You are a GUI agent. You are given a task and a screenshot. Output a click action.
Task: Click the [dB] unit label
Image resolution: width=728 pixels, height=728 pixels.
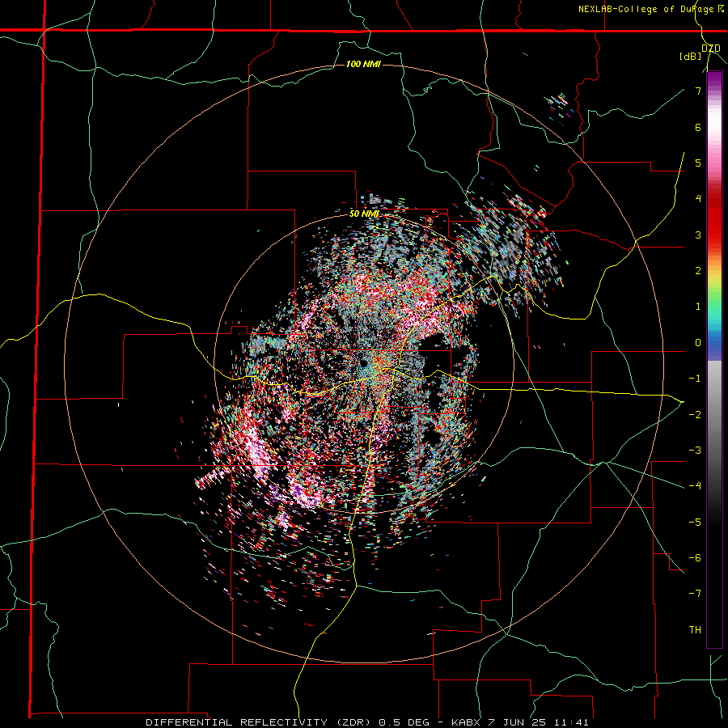click(x=691, y=57)
